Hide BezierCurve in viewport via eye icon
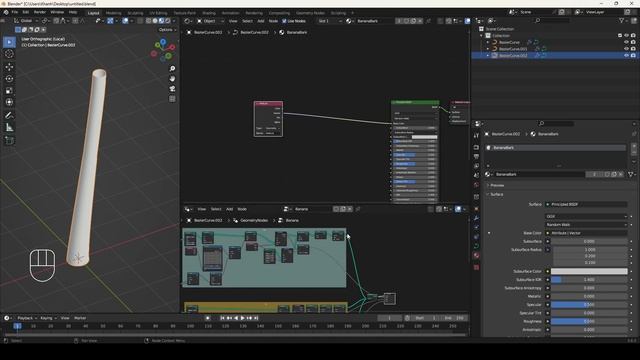Viewport: 640px width, 360px height. tap(626, 42)
